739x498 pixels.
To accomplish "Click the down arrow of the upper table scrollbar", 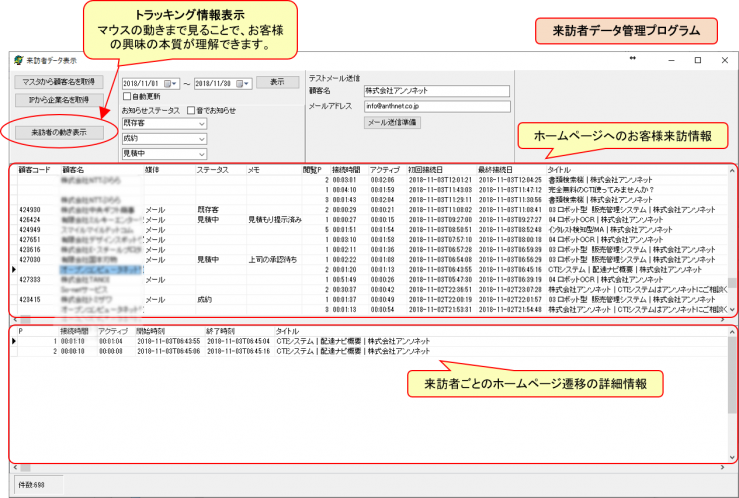I will (731, 310).
